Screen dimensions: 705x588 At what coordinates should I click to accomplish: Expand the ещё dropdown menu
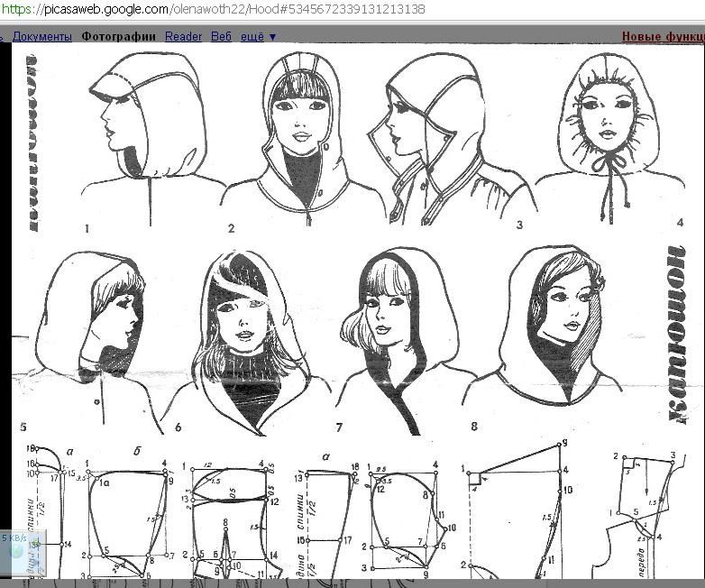(x=259, y=36)
